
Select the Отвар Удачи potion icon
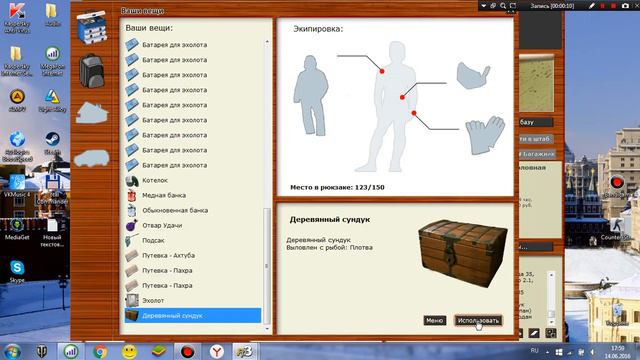click(x=132, y=225)
